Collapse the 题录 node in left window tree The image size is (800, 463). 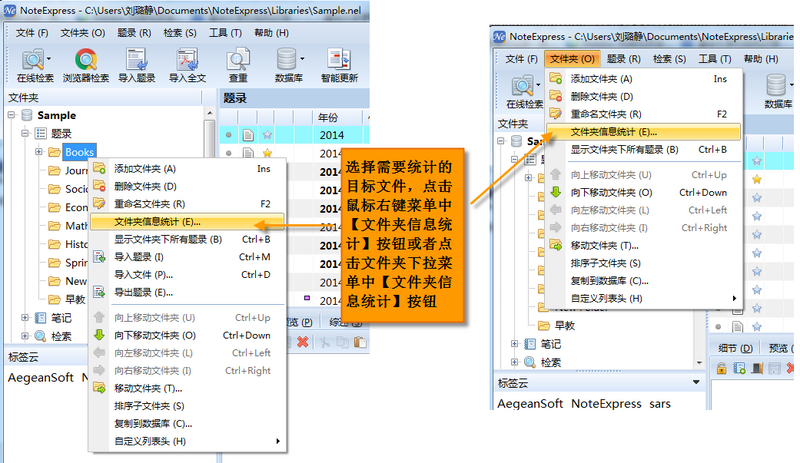pyautogui.click(x=24, y=134)
